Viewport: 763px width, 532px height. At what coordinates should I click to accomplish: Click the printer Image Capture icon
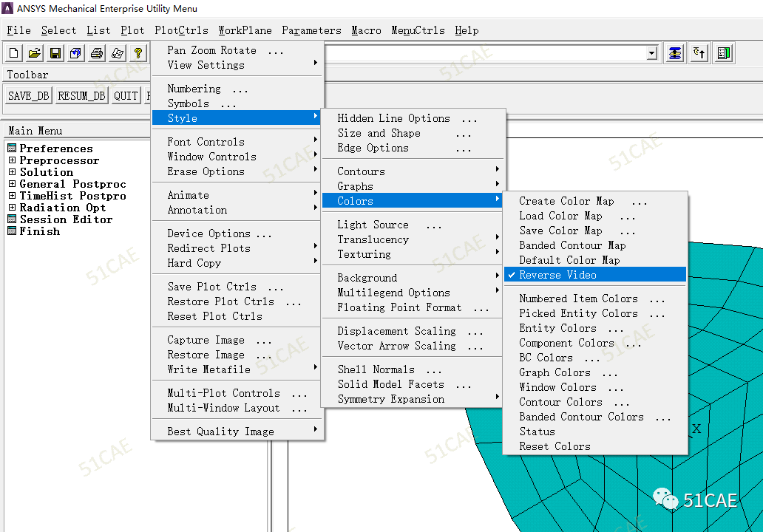[97, 53]
